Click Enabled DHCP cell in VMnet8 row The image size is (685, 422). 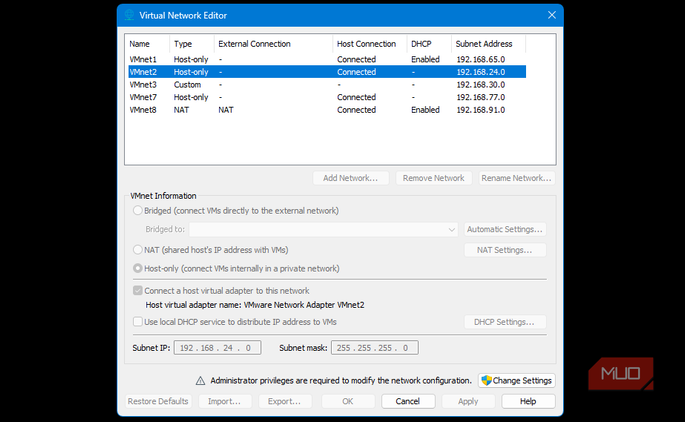[x=425, y=110]
